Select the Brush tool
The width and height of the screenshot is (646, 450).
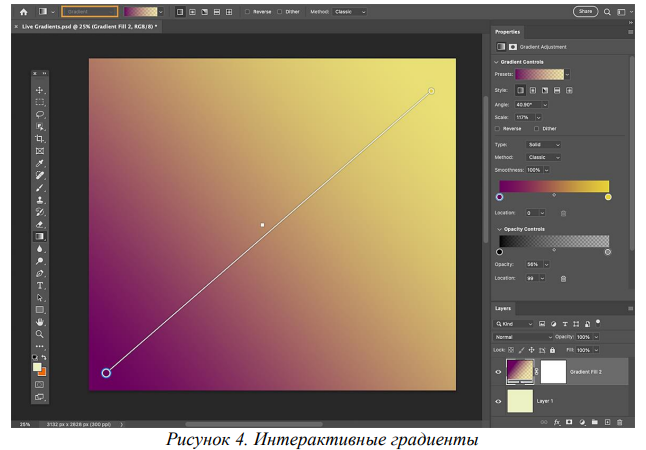point(40,188)
